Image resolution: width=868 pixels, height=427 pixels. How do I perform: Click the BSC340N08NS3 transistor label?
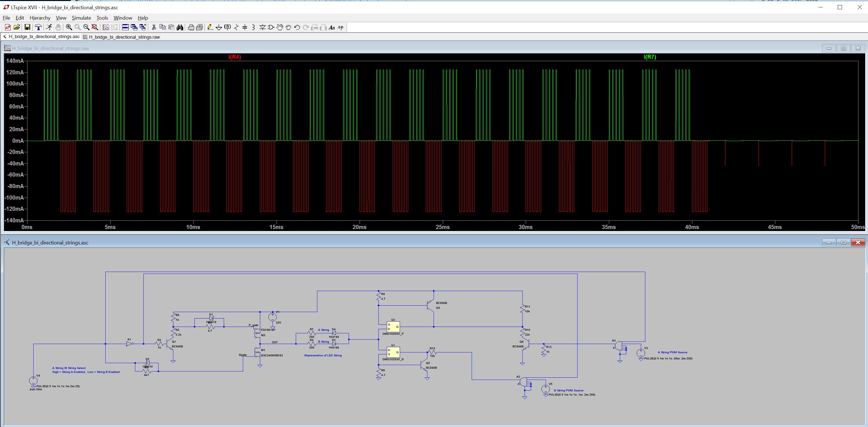[272, 355]
